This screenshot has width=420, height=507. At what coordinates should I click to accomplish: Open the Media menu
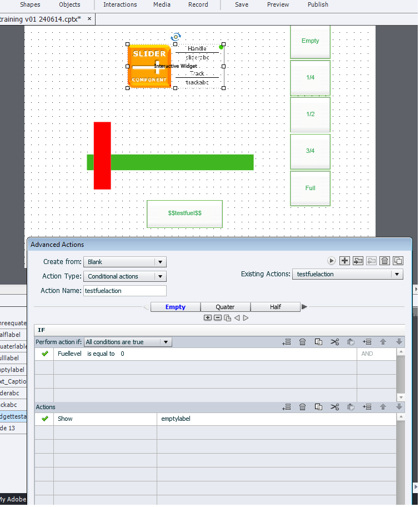pos(163,4)
